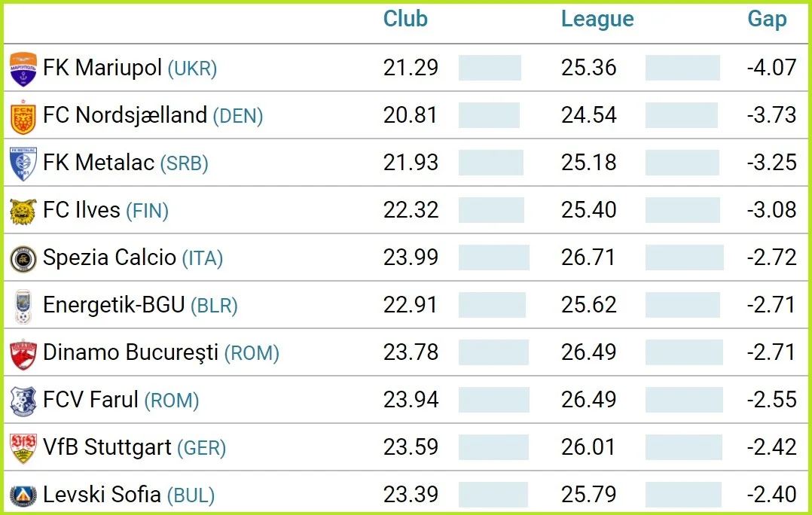
Task: Open the Spezia Calcio badge icon
Action: (x=23, y=259)
